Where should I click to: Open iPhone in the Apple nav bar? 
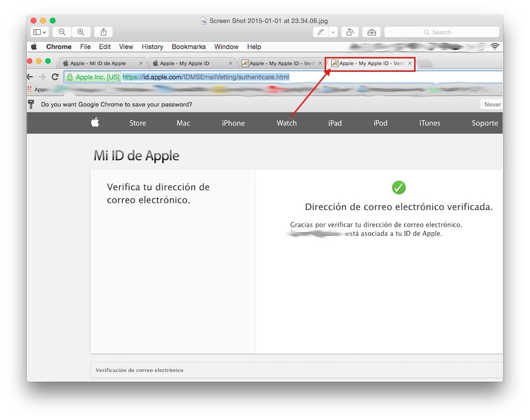click(233, 123)
